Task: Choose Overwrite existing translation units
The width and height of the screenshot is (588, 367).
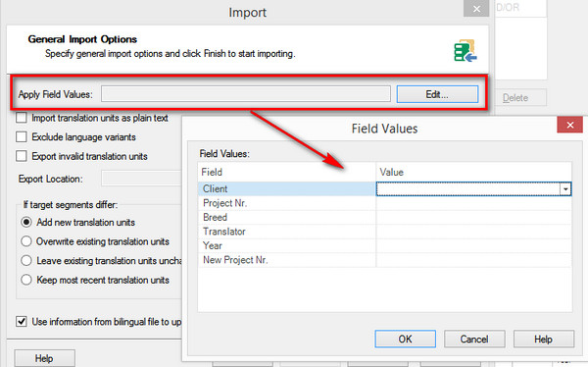Action: click(26, 241)
